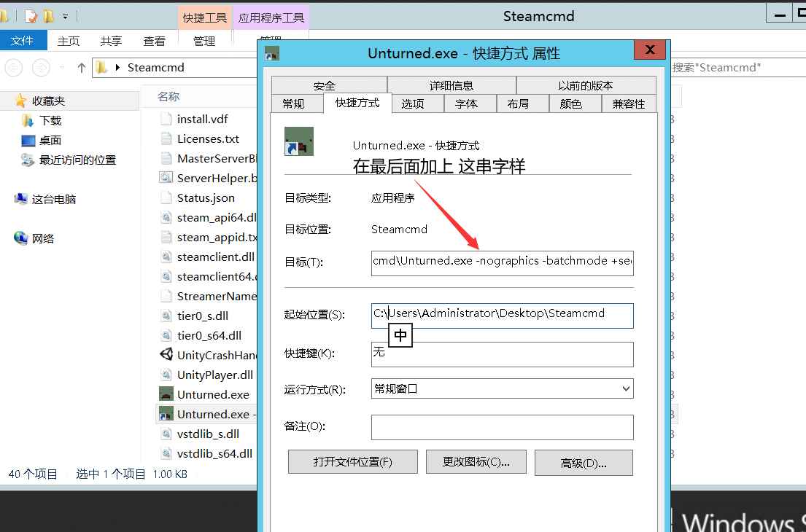Click the 目标(T) target input field

[503, 263]
